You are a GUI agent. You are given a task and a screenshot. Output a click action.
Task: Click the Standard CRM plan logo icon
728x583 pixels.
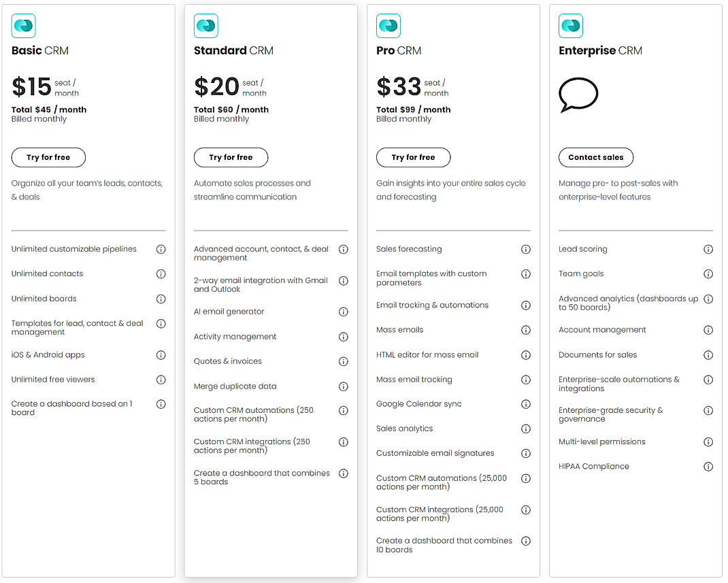pos(205,25)
